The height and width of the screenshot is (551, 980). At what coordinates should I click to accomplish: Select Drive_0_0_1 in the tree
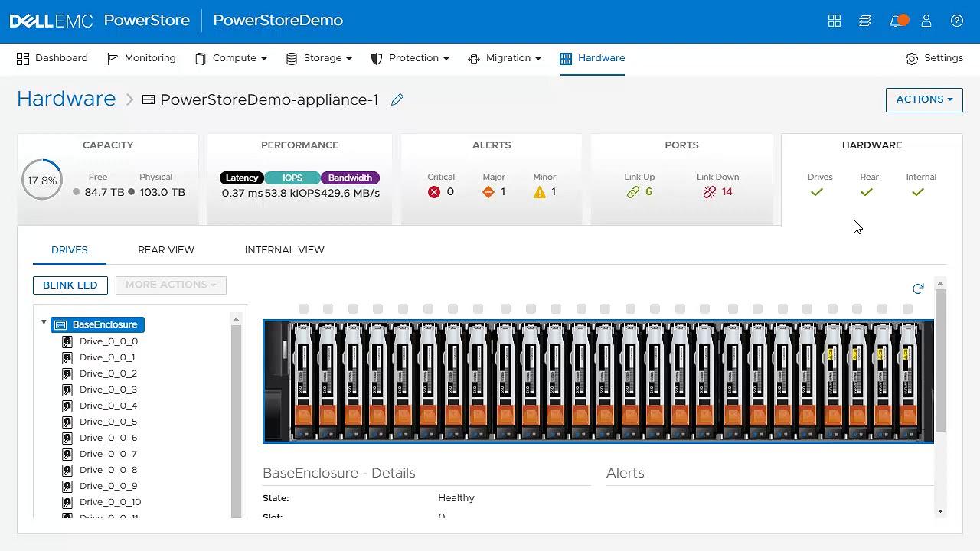pyautogui.click(x=107, y=357)
